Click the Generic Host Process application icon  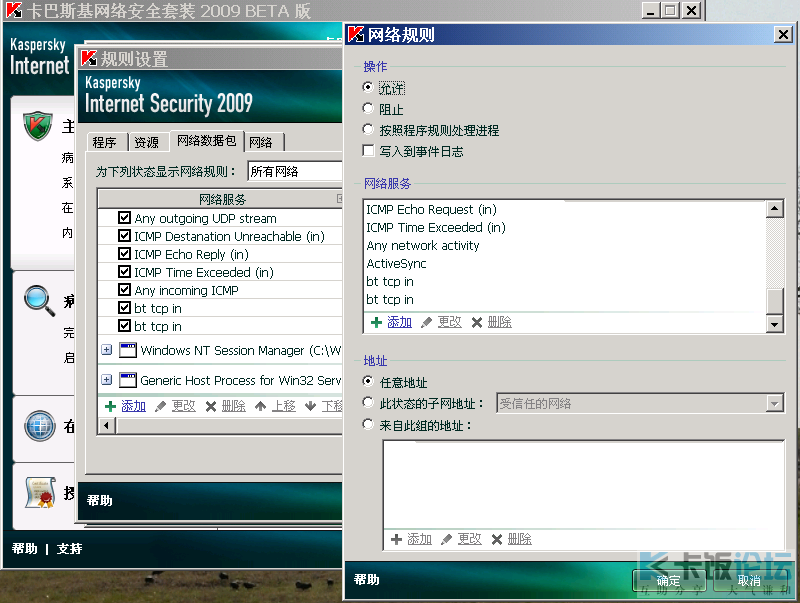128,380
